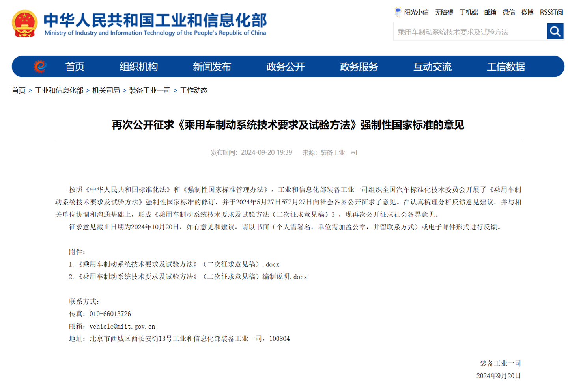568x392 pixels.
Task: Open the 无障碍 accessibility link
Action: tap(444, 12)
